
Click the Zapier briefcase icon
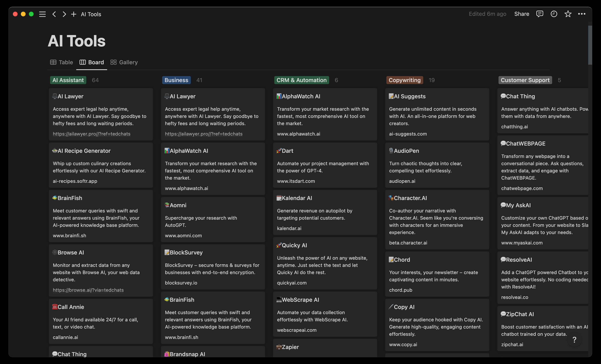279,347
